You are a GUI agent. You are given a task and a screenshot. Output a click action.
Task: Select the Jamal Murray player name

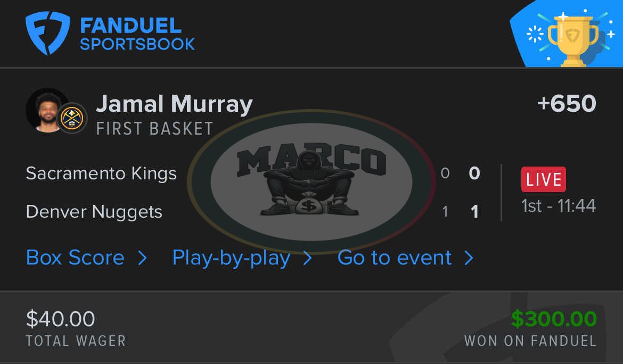coord(175,104)
